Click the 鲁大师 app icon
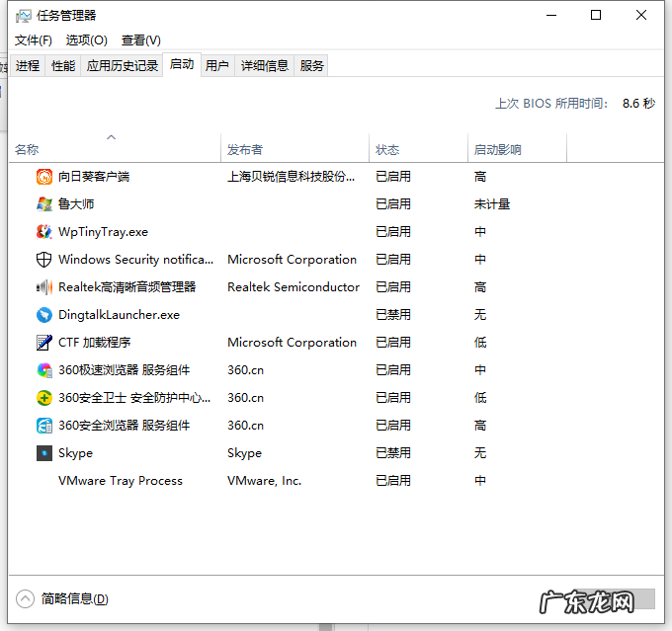The height and width of the screenshot is (631, 672). coord(44,203)
